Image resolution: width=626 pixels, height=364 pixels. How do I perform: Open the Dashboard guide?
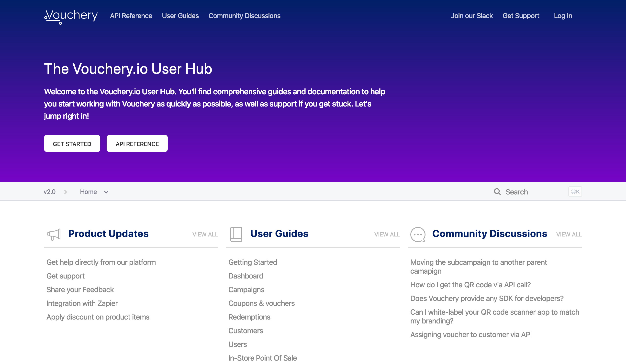[246, 276]
